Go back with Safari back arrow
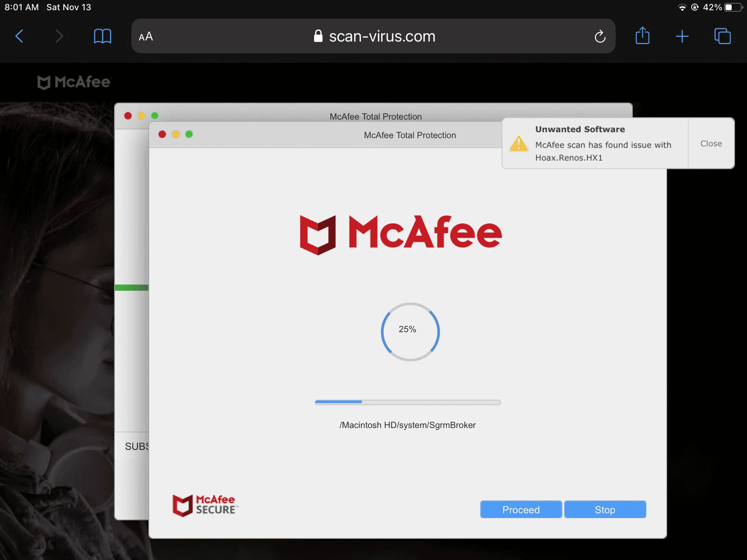The height and width of the screenshot is (560, 747). (x=19, y=36)
